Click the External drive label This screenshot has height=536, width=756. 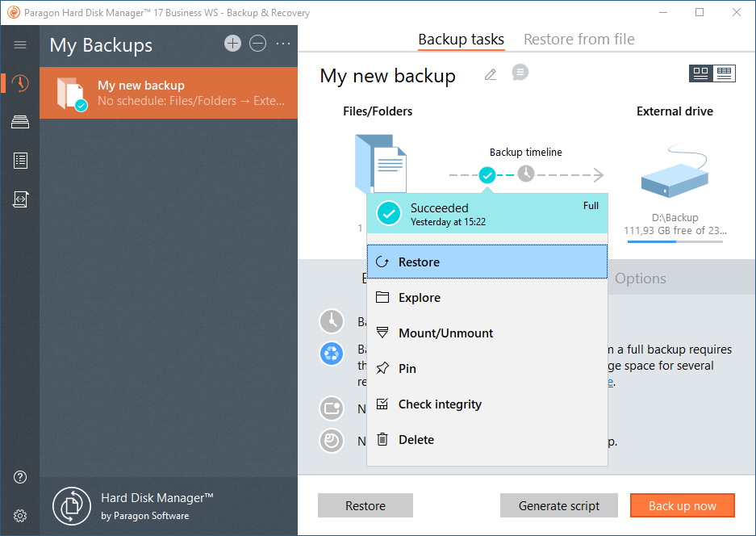point(675,111)
